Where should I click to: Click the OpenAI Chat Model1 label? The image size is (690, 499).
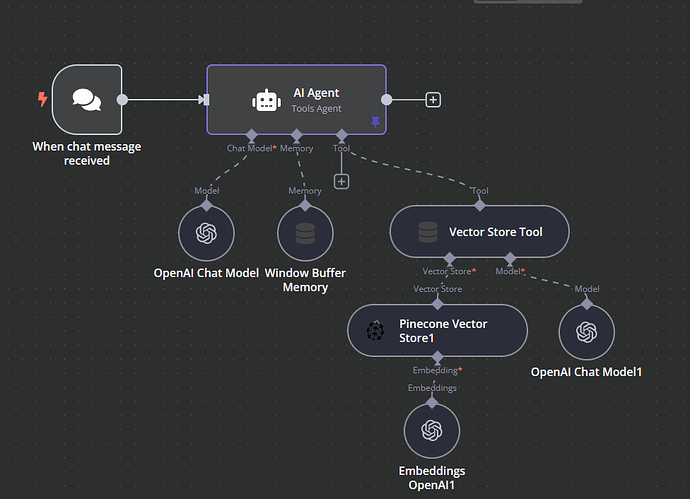tap(586, 372)
